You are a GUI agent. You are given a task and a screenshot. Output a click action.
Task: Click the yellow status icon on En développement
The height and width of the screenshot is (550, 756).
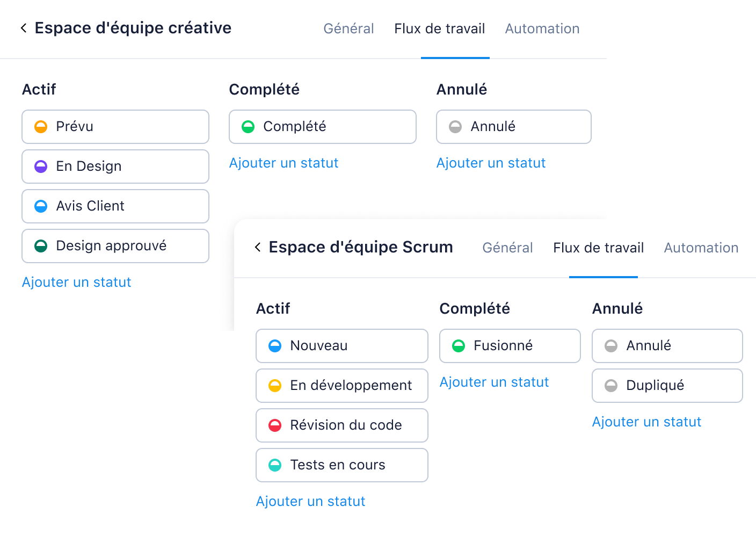pyautogui.click(x=275, y=386)
